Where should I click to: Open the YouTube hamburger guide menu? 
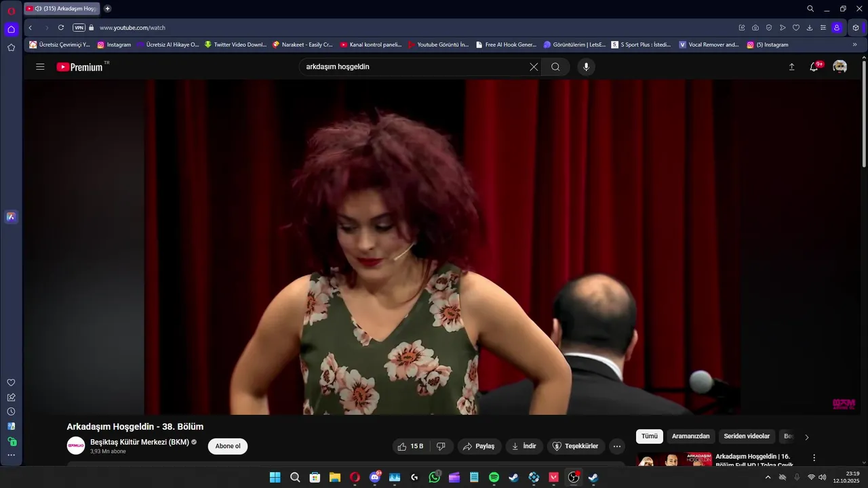40,66
